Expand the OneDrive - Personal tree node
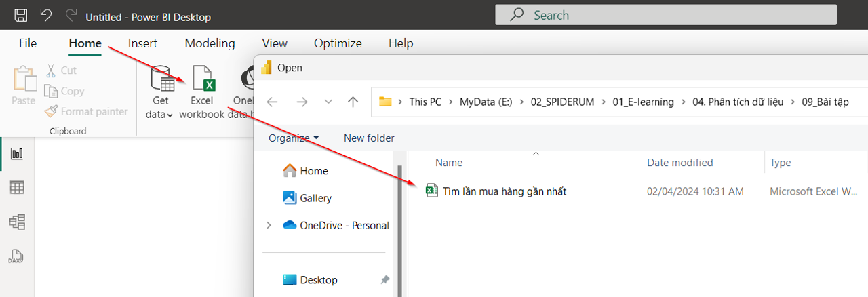Screen dimensions: 868x297 point(269,225)
